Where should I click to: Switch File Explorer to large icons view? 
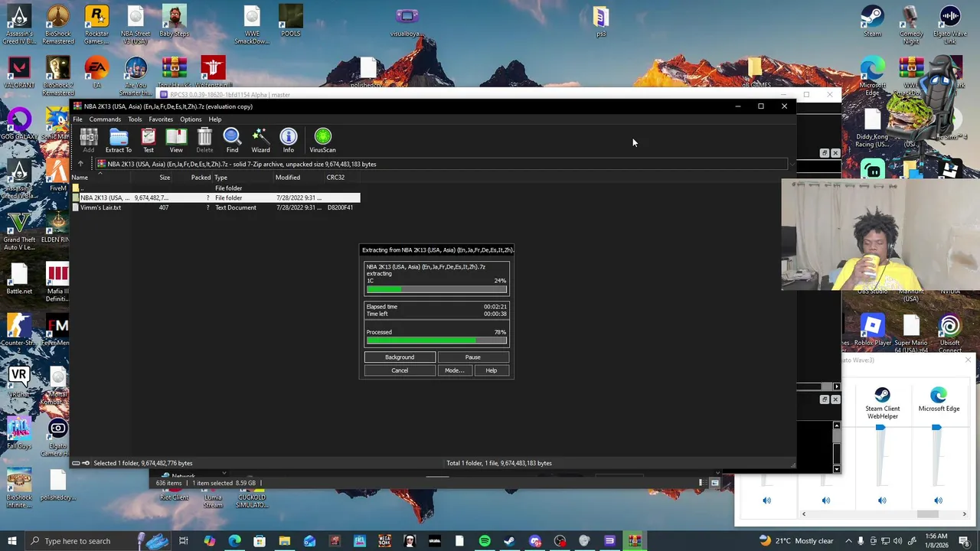714,483
